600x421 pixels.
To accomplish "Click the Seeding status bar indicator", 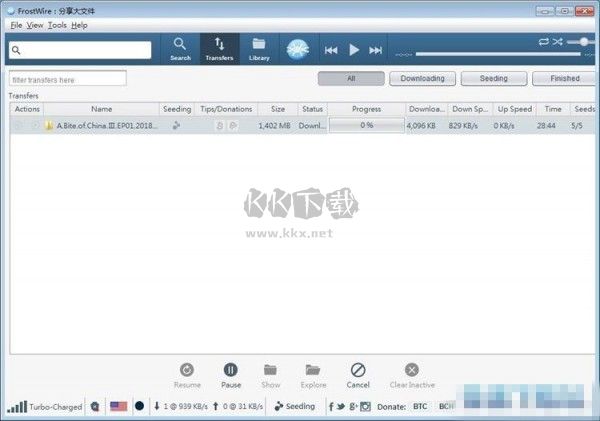I will pos(295,406).
